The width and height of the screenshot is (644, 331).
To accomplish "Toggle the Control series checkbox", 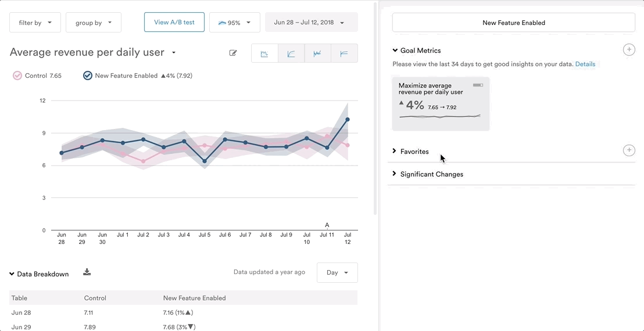I will pos(17,75).
